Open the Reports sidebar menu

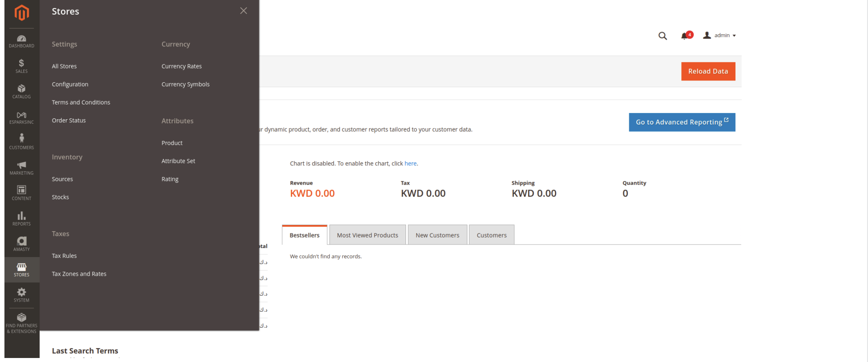[21, 218]
